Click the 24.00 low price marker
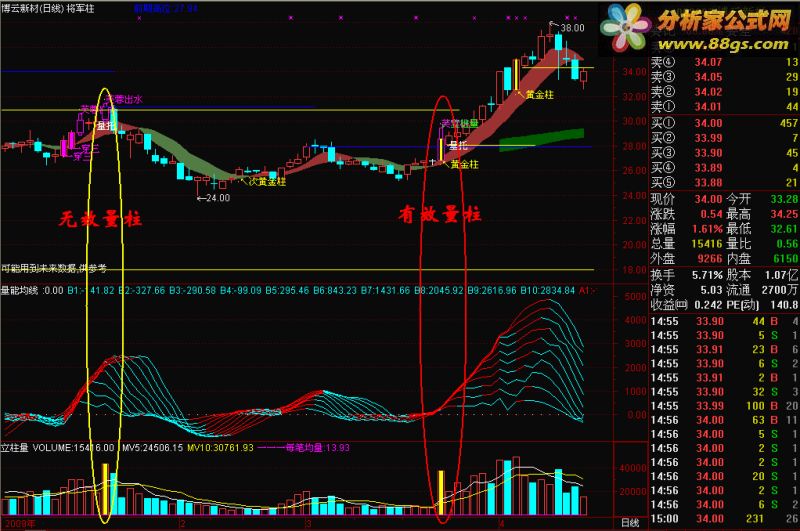The image size is (800, 531). [217, 198]
